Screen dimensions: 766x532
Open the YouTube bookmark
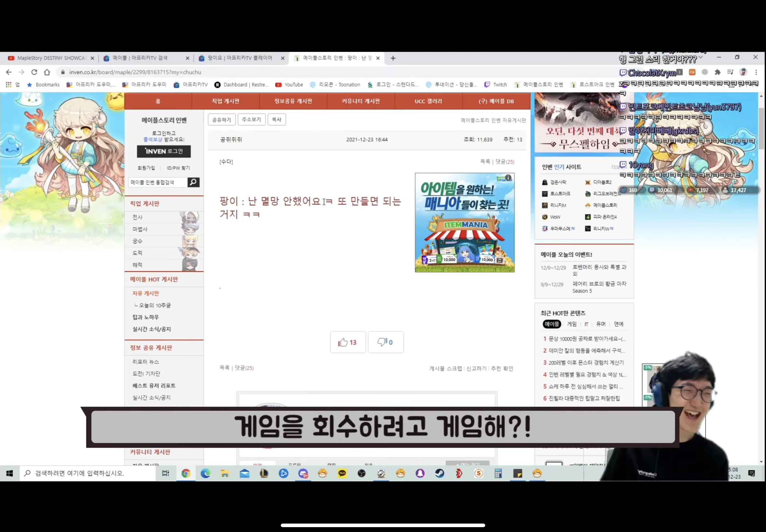[289, 85]
